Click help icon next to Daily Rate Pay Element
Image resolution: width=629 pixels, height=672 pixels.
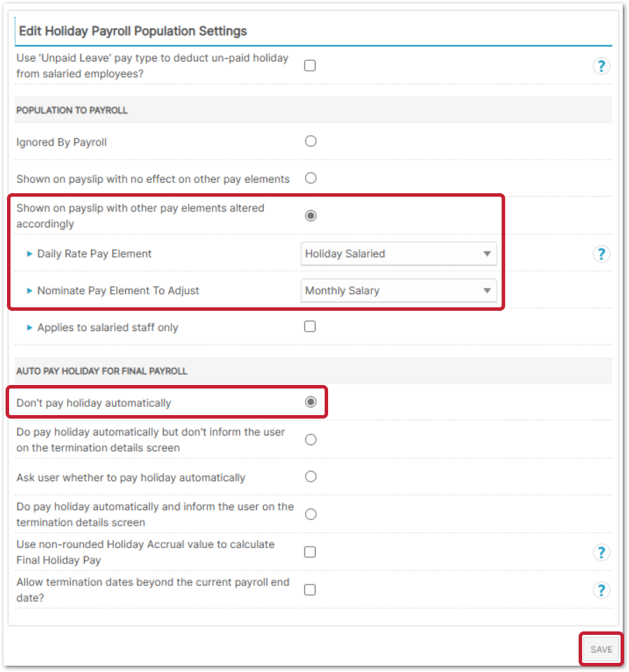(x=601, y=254)
